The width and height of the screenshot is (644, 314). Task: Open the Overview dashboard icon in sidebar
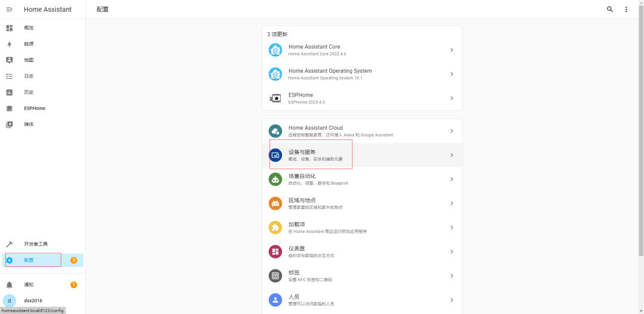[10, 28]
